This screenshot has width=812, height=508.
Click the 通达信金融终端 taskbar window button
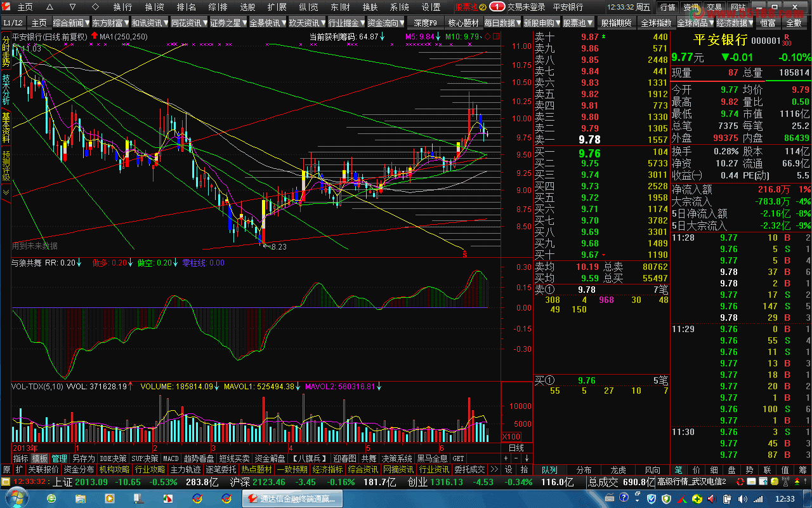pyautogui.click(x=292, y=498)
